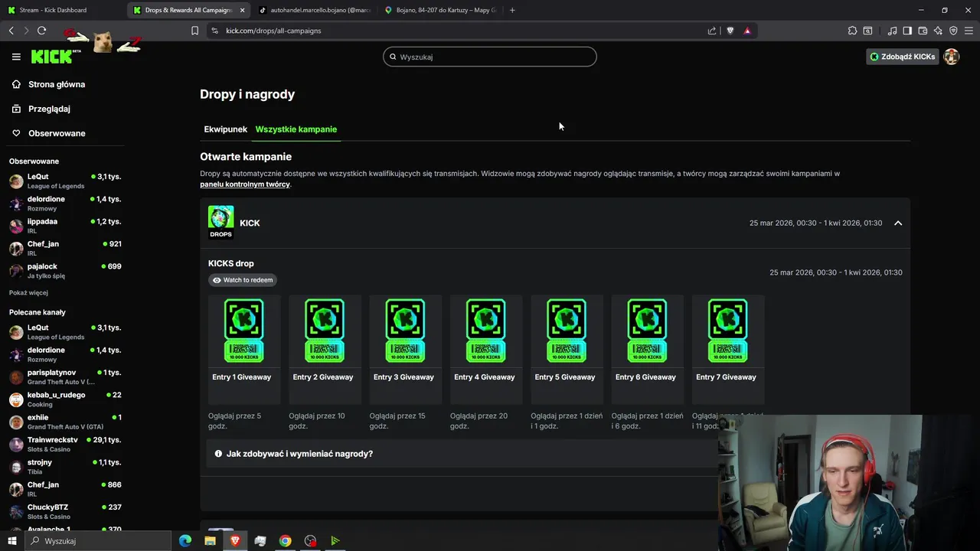Image resolution: width=980 pixels, height=551 pixels.
Task: Click the Watch to redeem badge
Action: [243, 280]
